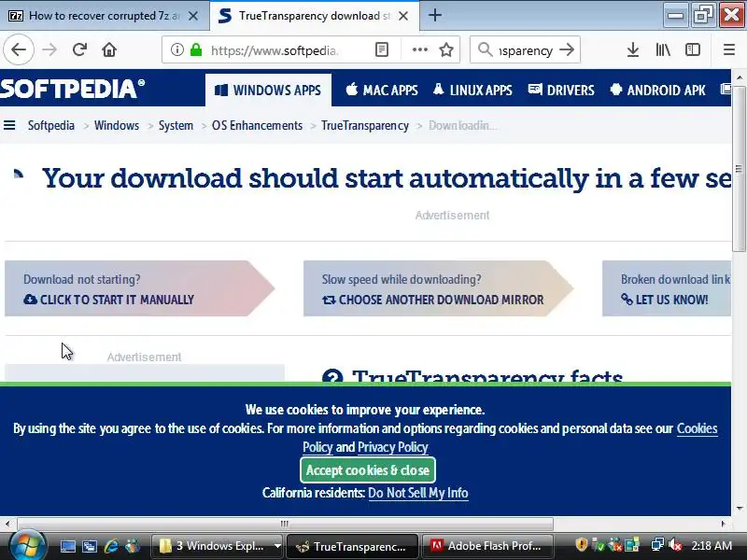Toggle the browser sidebar
747x560 pixels.
point(692,49)
